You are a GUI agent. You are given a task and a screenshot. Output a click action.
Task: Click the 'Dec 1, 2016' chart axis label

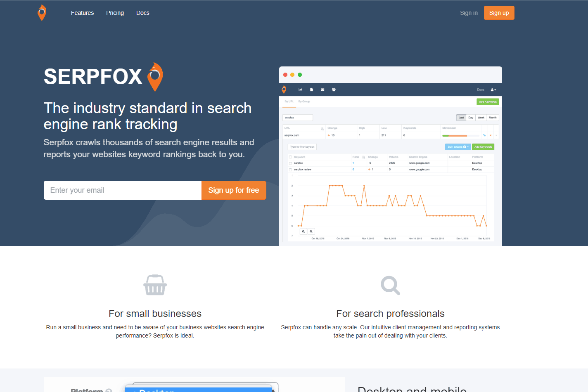coord(462,239)
